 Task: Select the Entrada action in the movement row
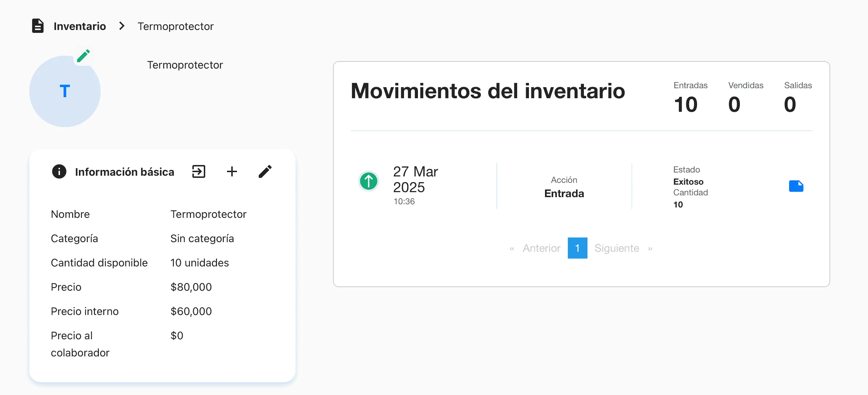(x=564, y=194)
